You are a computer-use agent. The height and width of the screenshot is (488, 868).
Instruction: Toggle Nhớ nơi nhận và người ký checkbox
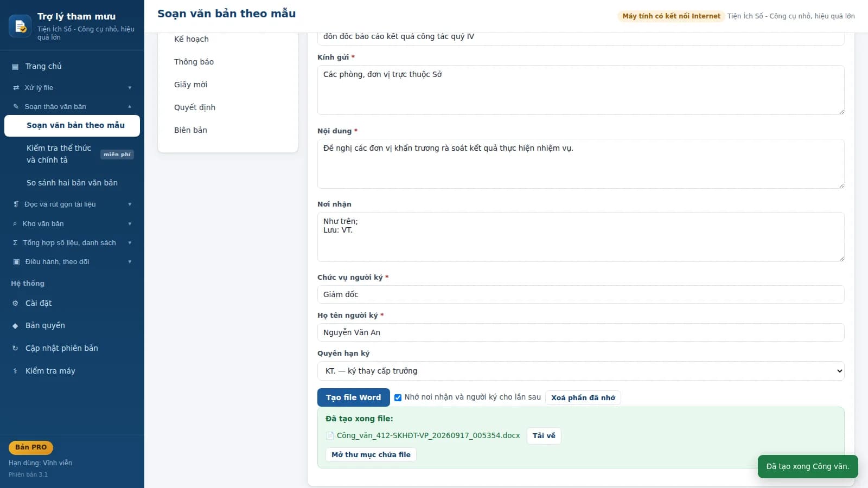[398, 397]
